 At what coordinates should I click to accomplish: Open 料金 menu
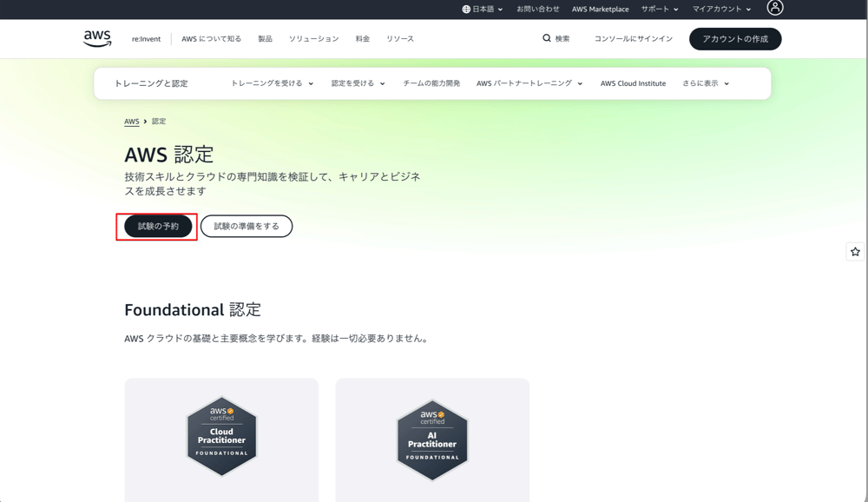click(x=363, y=39)
